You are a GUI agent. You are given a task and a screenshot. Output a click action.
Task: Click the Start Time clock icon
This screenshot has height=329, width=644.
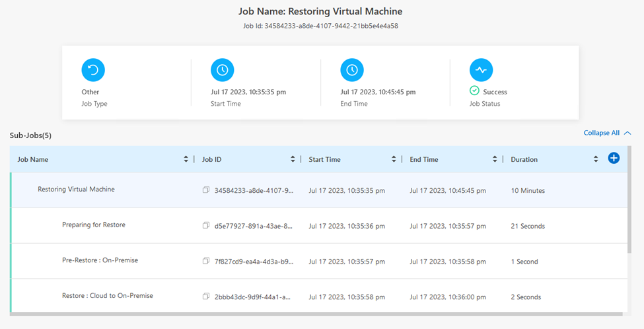pos(222,70)
